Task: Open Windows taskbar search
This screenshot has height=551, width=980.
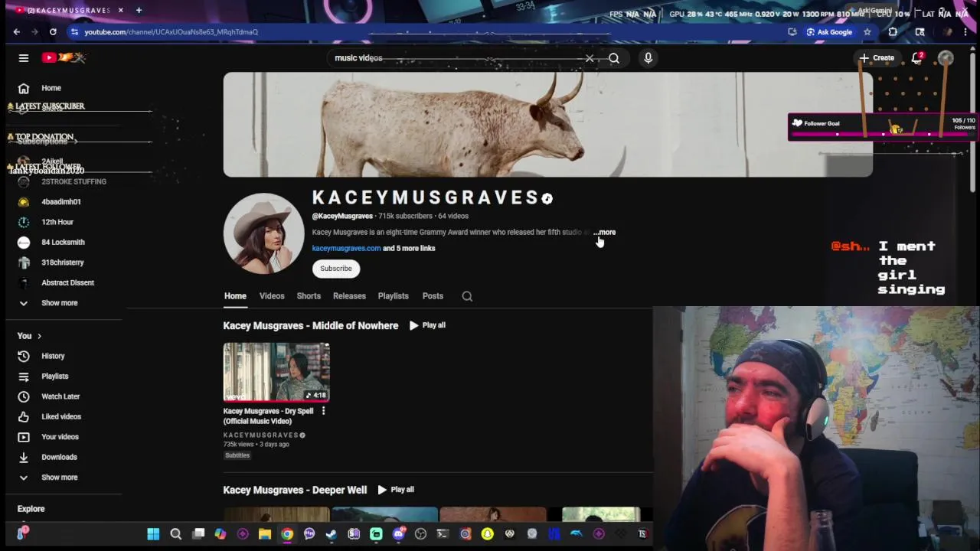Action: click(x=175, y=534)
